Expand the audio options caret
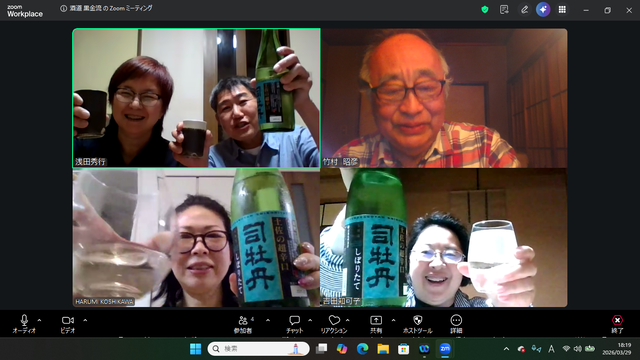640x360 pixels. tap(39, 320)
